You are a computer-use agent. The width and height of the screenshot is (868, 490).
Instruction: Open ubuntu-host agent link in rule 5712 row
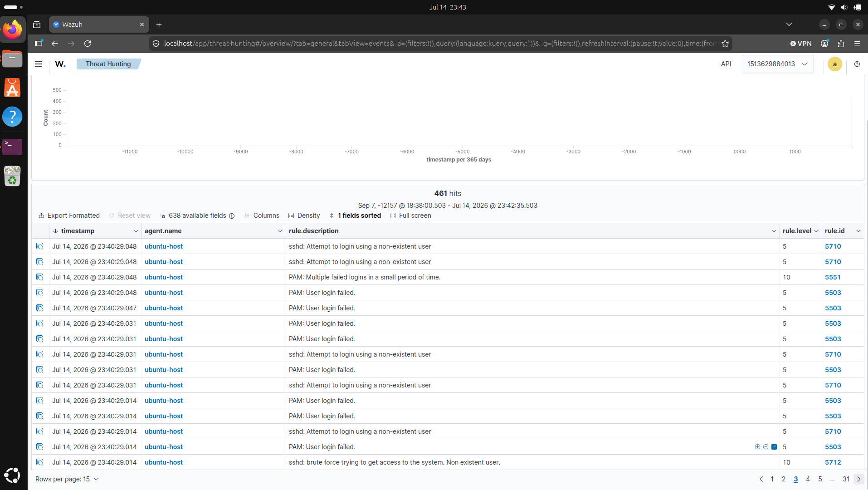[164, 462]
